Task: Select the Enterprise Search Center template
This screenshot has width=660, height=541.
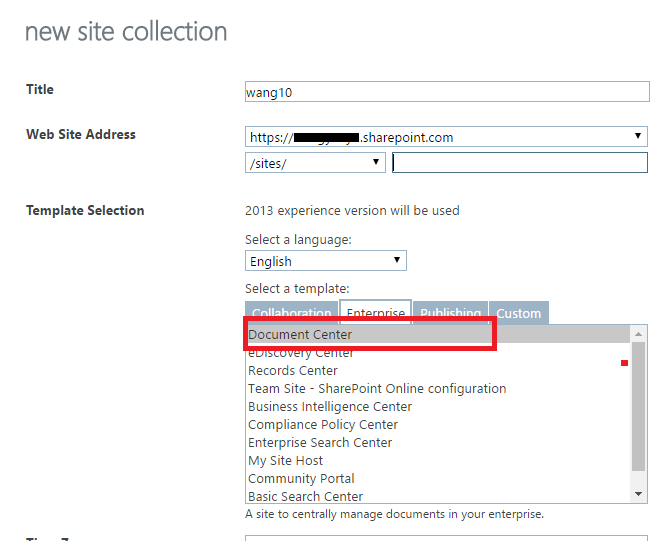Action: pyautogui.click(x=438, y=443)
